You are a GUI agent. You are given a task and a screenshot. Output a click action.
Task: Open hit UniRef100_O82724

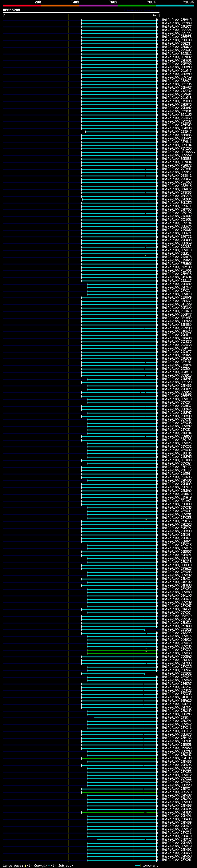tap(177, 30)
